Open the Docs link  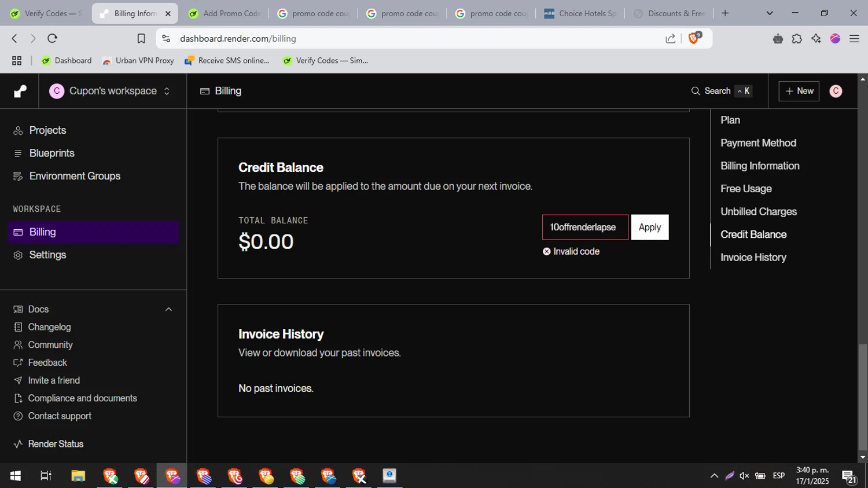(x=38, y=309)
